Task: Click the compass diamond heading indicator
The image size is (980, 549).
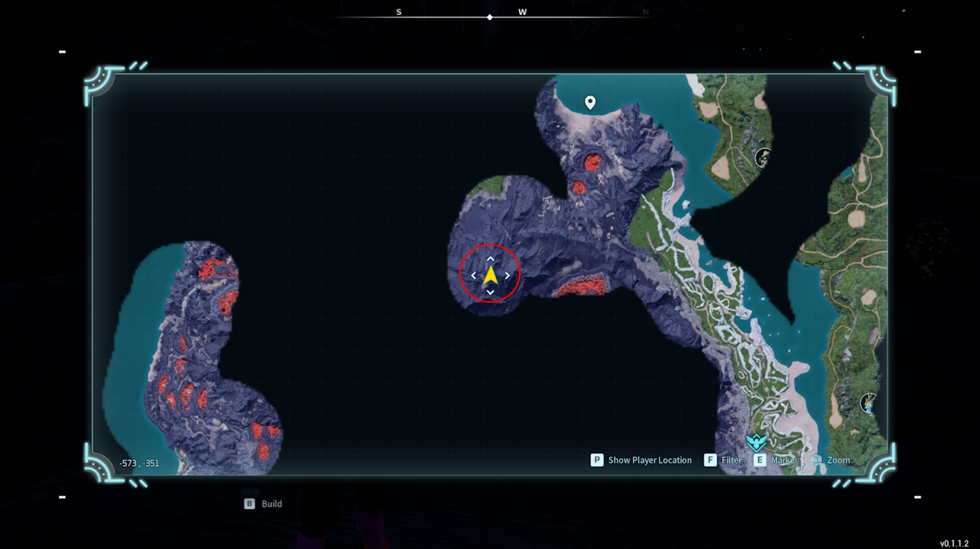Action: coord(490,16)
